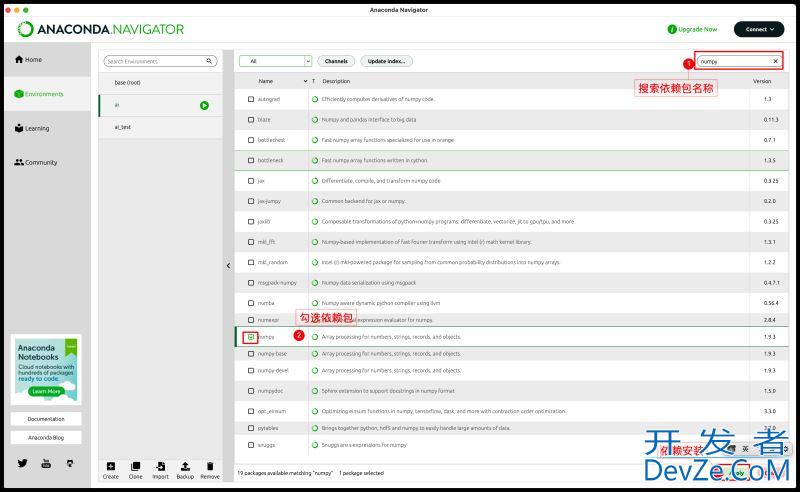Remove the selected environment
The width and height of the screenshot is (800, 492).
coord(210,471)
